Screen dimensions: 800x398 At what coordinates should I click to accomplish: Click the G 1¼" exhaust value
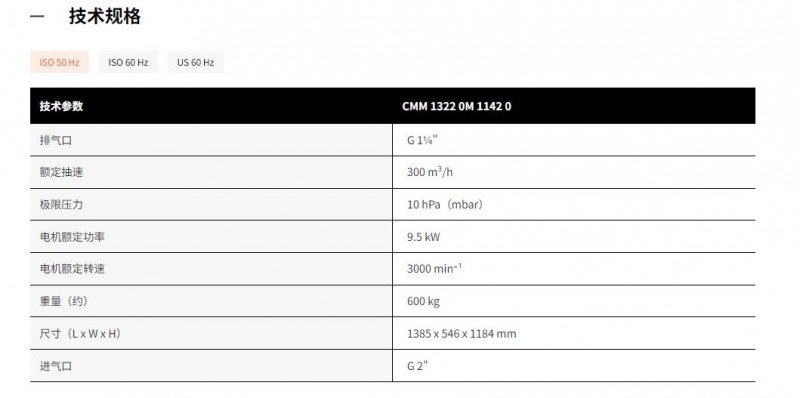(422, 140)
